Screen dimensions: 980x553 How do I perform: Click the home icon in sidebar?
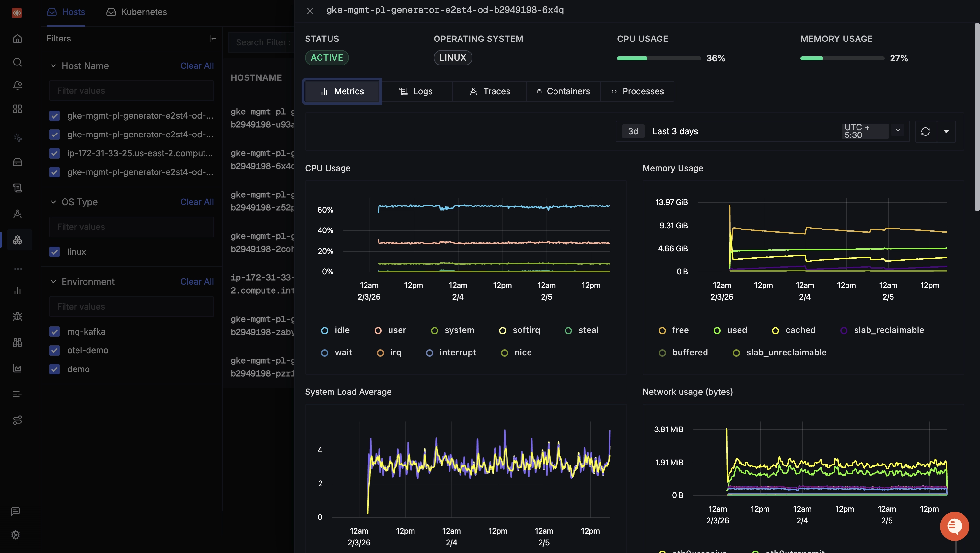(17, 39)
